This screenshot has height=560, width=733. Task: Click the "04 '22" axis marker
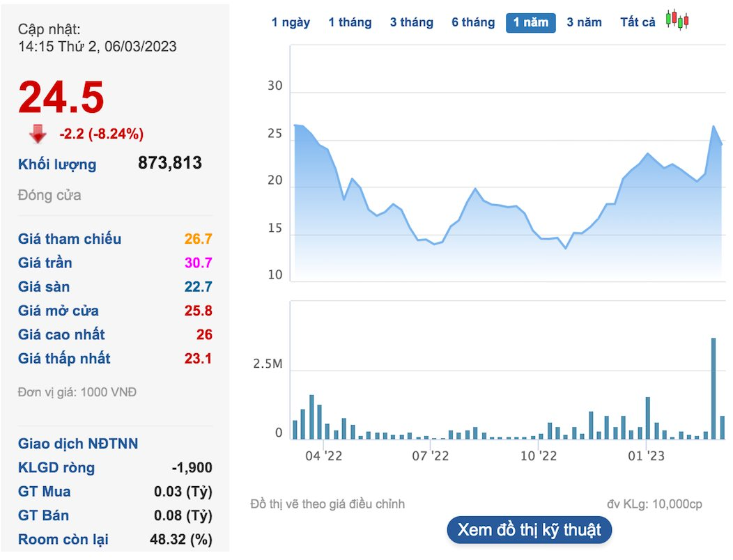tap(324, 456)
